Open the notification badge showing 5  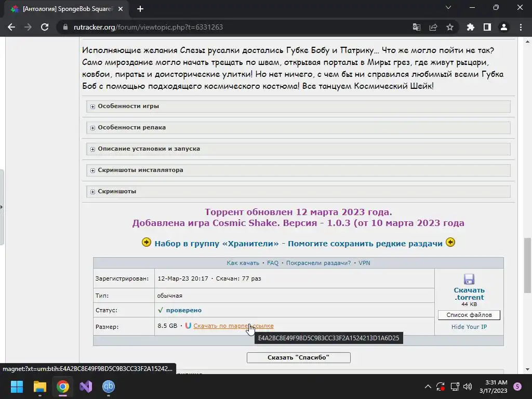click(517, 387)
